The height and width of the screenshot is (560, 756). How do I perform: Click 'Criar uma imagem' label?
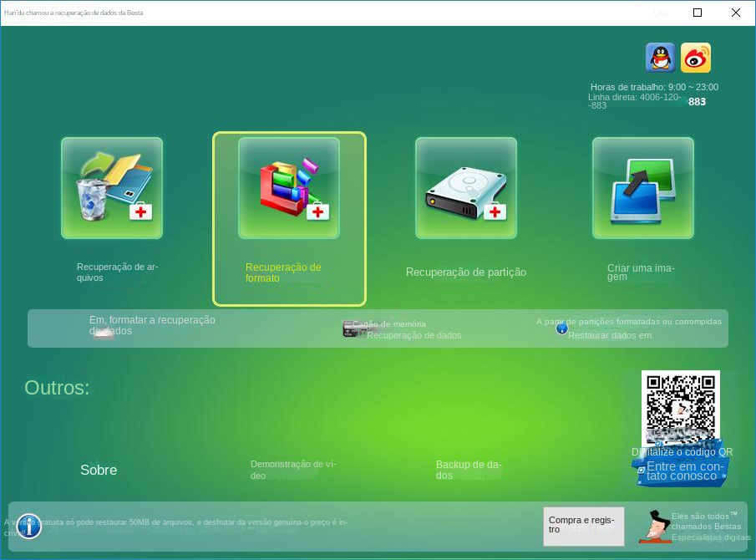[x=641, y=272]
